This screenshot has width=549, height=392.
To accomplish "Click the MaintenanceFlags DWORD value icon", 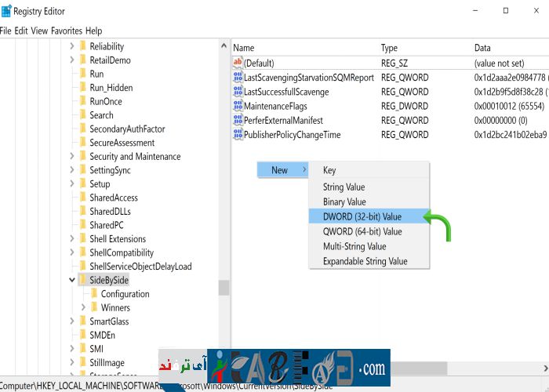I will [x=238, y=106].
